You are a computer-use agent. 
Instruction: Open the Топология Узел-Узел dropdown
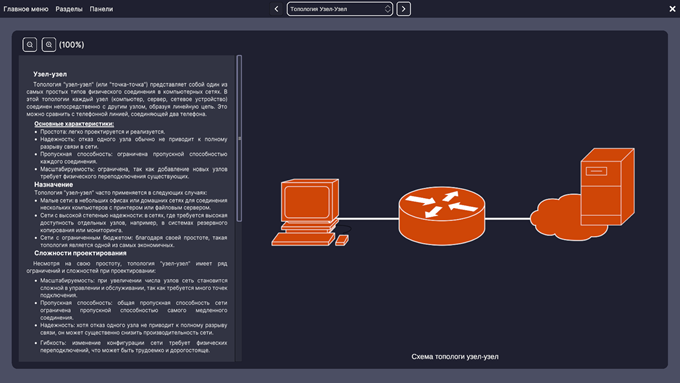point(340,9)
